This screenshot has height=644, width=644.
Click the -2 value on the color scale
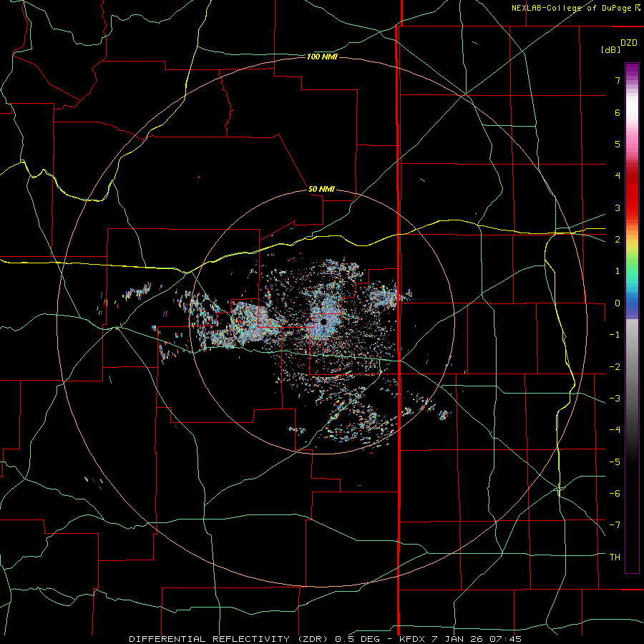pos(615,367)
